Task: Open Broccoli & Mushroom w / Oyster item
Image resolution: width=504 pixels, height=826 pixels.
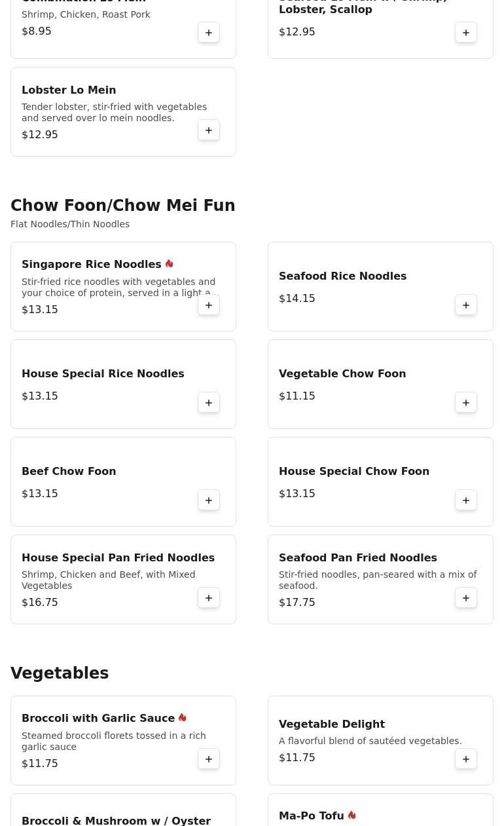Action: coord(116,820)
